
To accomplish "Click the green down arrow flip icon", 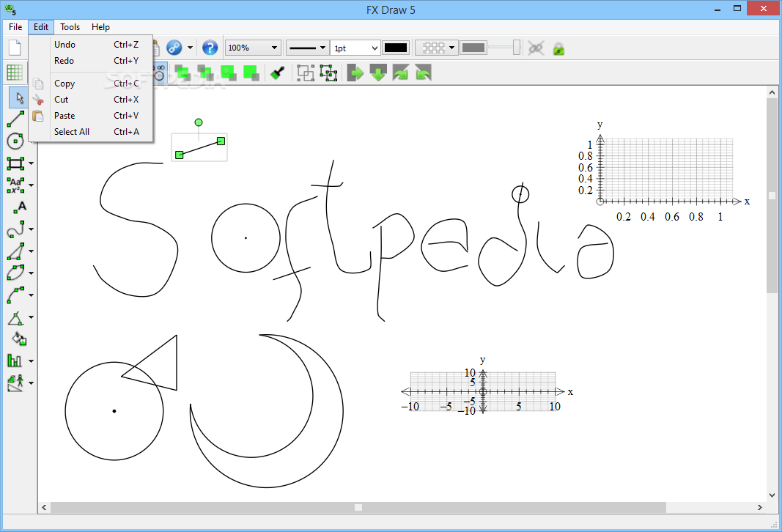I will point(378,73).
